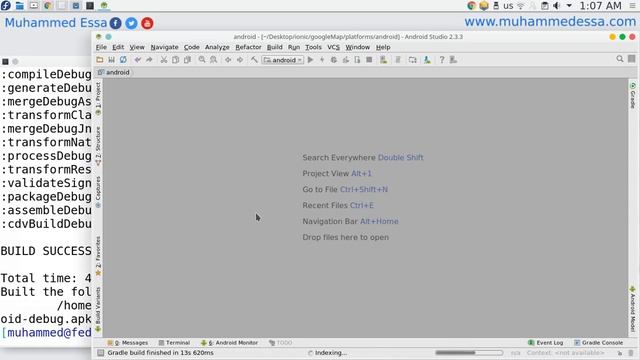Open the Messages tool window
640x360 pixels.
click(x=128, y=343)
